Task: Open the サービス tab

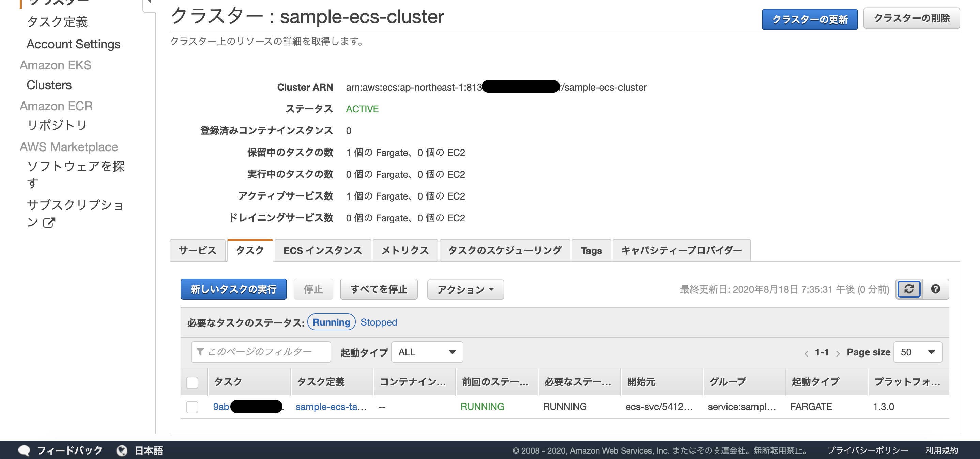Action: click(197, 250)
